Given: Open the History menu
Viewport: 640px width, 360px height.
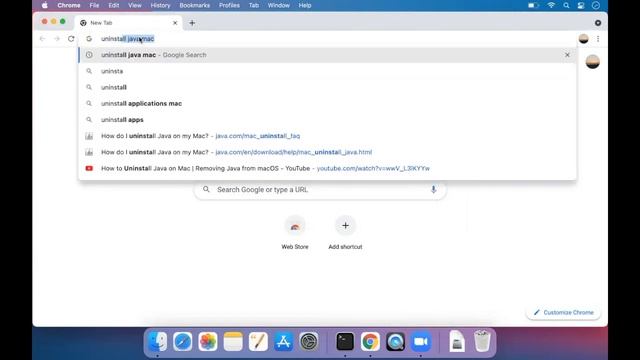Looking at the screenshot, I should click(x=160, y=5).
